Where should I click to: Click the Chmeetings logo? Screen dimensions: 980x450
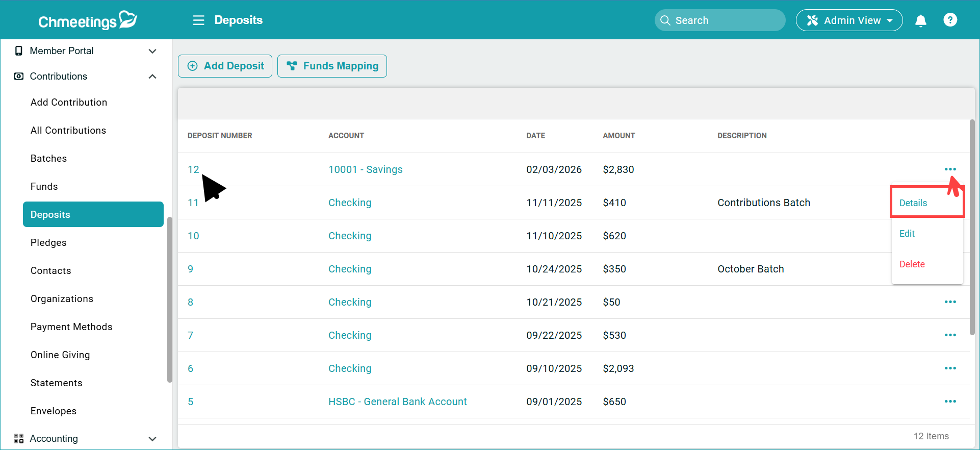(x=87, y=20)
